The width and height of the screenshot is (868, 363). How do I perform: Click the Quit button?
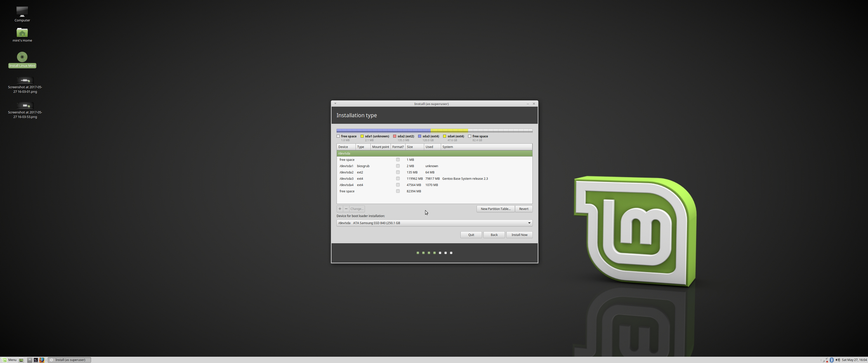point(471,235)
